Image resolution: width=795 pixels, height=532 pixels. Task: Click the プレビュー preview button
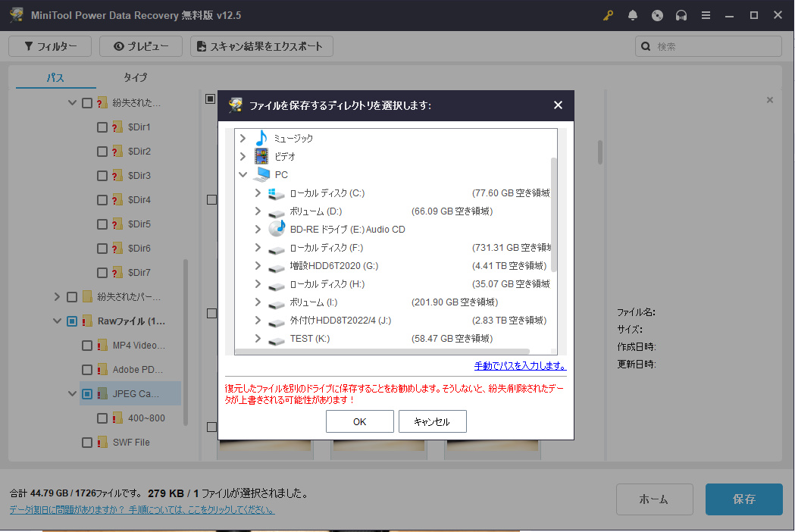click(x=141, y=46)
